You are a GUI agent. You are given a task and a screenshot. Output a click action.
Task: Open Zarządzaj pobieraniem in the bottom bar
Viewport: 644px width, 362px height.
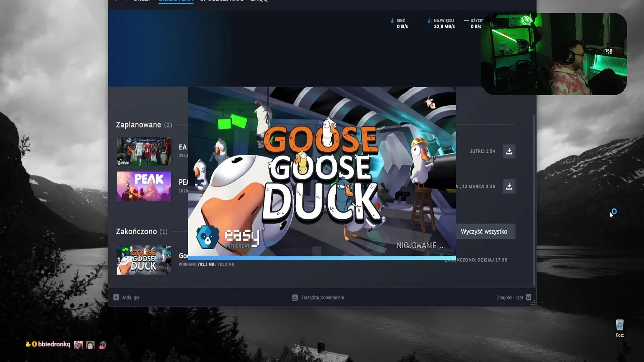(318, 297)
